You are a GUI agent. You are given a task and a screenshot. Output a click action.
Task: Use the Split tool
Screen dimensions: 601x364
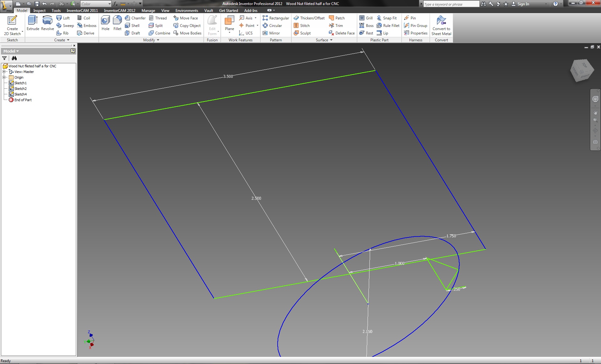(156, 25)
